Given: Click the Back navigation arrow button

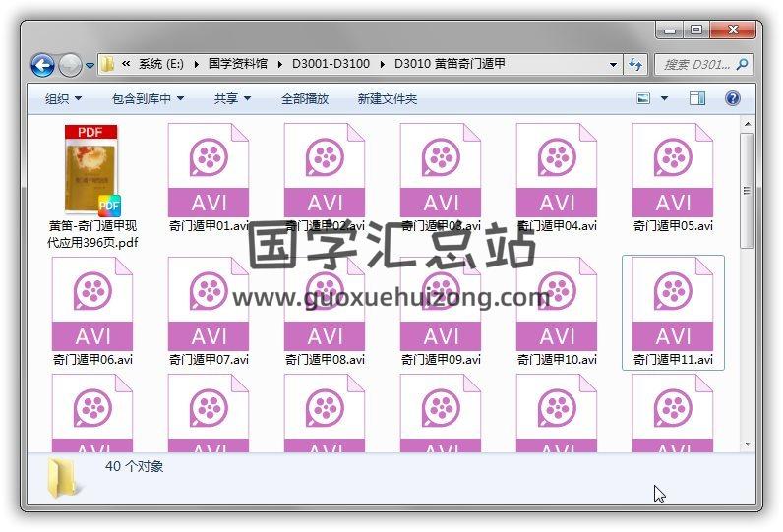Looking at the screenshot, I should 42,65.
